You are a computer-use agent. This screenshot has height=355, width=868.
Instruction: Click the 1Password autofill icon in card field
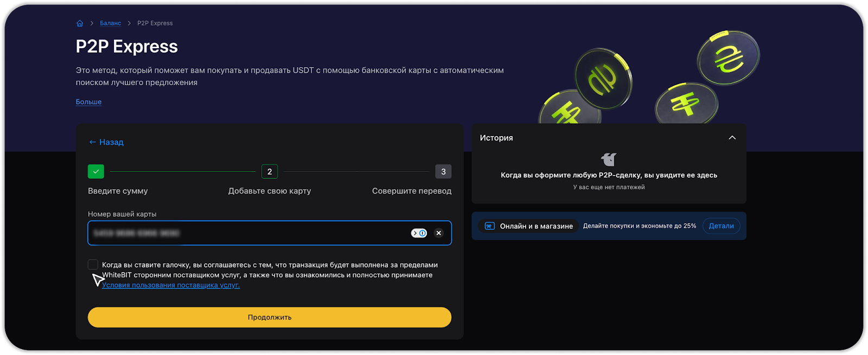point(419,233)
